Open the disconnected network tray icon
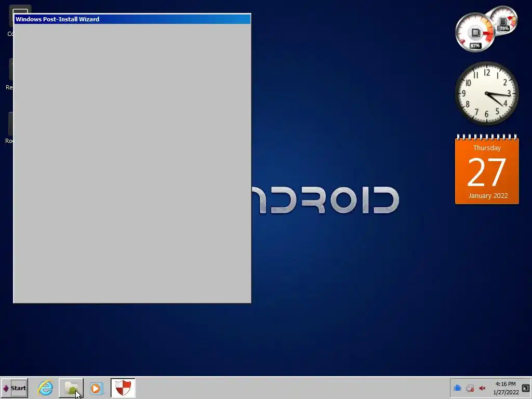The width and height of the screenshot is (532, 399). (x=470, y=388)
